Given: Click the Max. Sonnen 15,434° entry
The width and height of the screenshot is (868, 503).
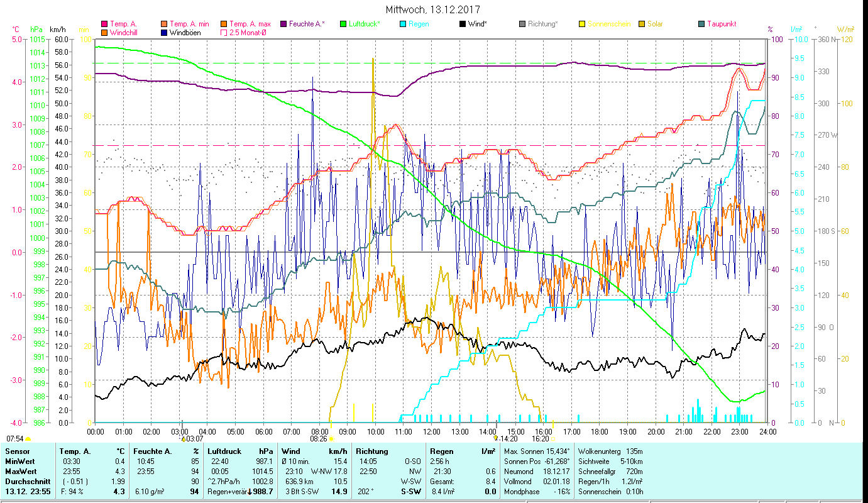Looking at the screenshot, I should (537, 451).
